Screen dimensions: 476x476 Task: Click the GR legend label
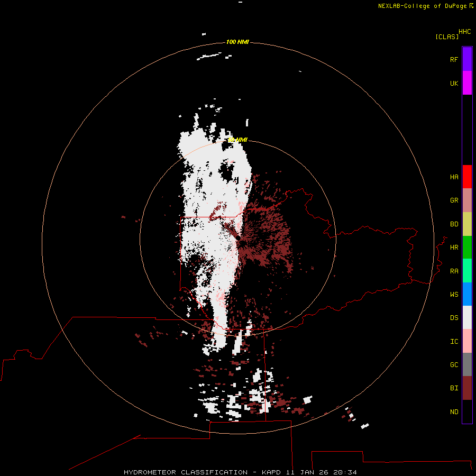[454, 200]
